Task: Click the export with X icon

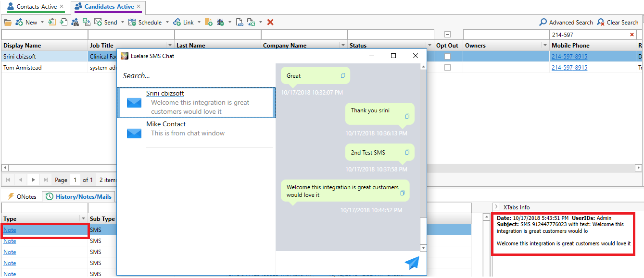Action: (x=251, y=22)
